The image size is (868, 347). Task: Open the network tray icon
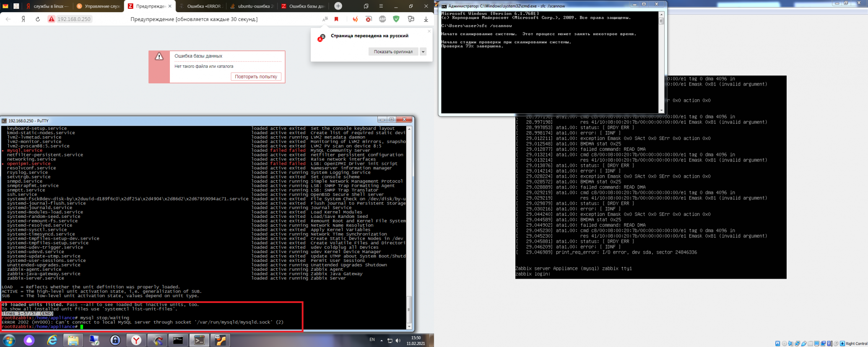point(390,340)
